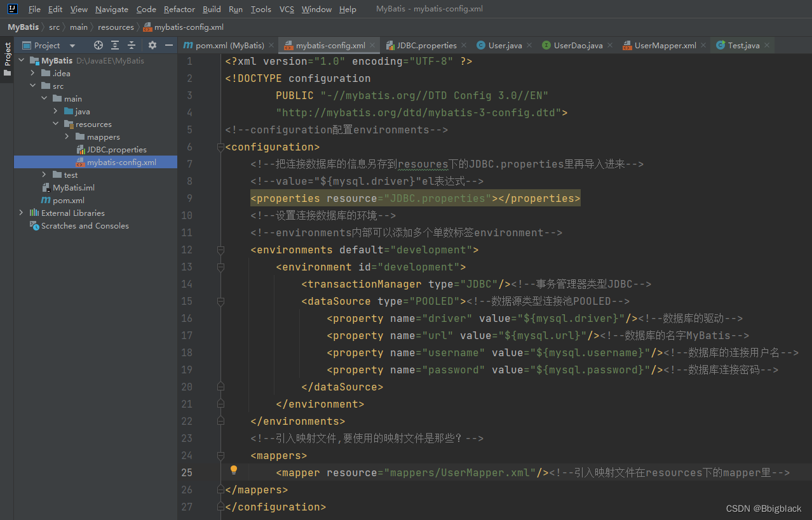
Task: Close the User.java editor tab
Action: coord(529,45)
